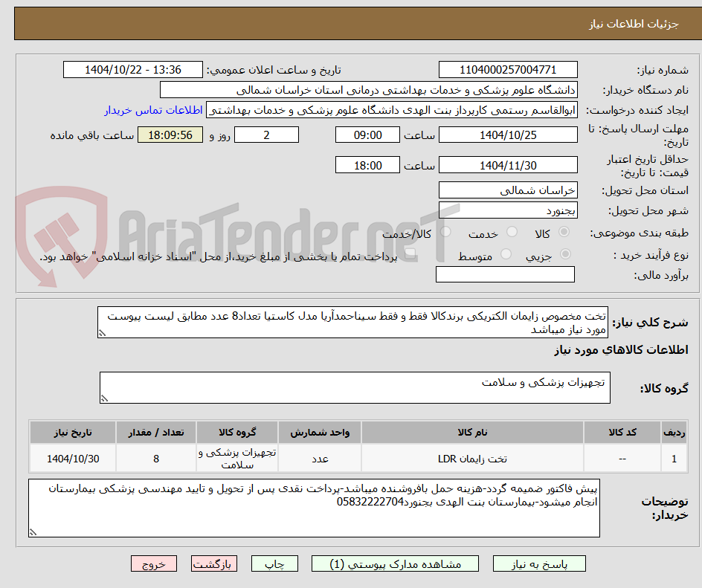Toggle the اسناد خزانه اسلامی payment checkbox
This screenshot has width=702, height=588.
[410, 255]
